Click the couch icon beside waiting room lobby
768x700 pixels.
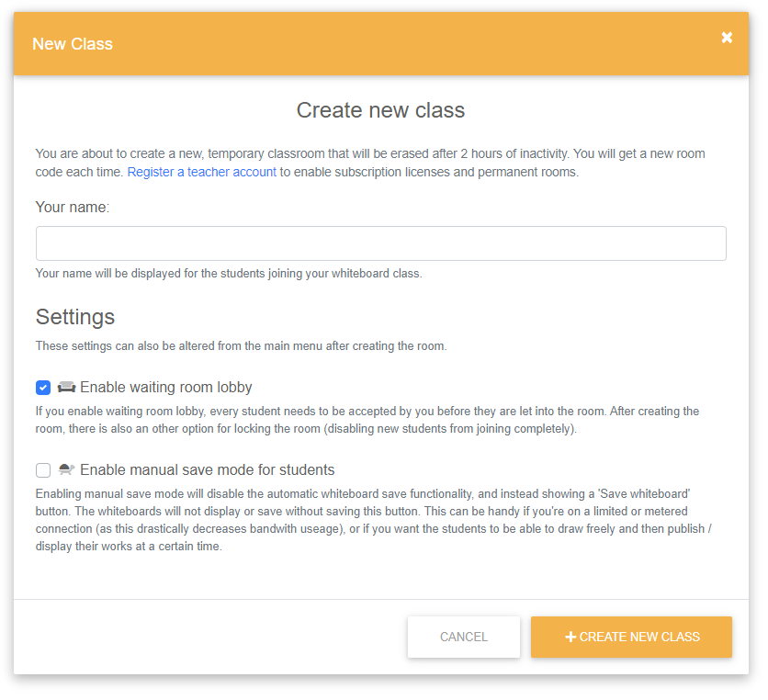coord(66,388)
